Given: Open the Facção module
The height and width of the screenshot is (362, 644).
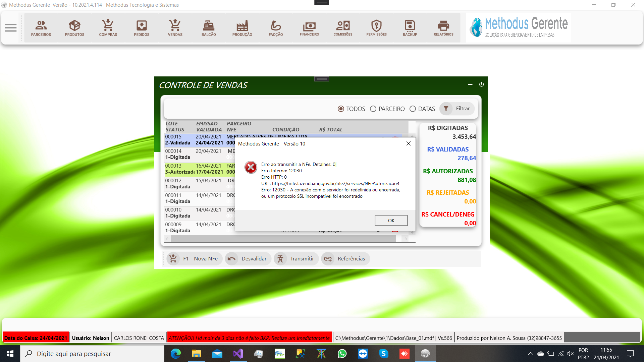Looking at the screenshot, I should click(276, 28).
